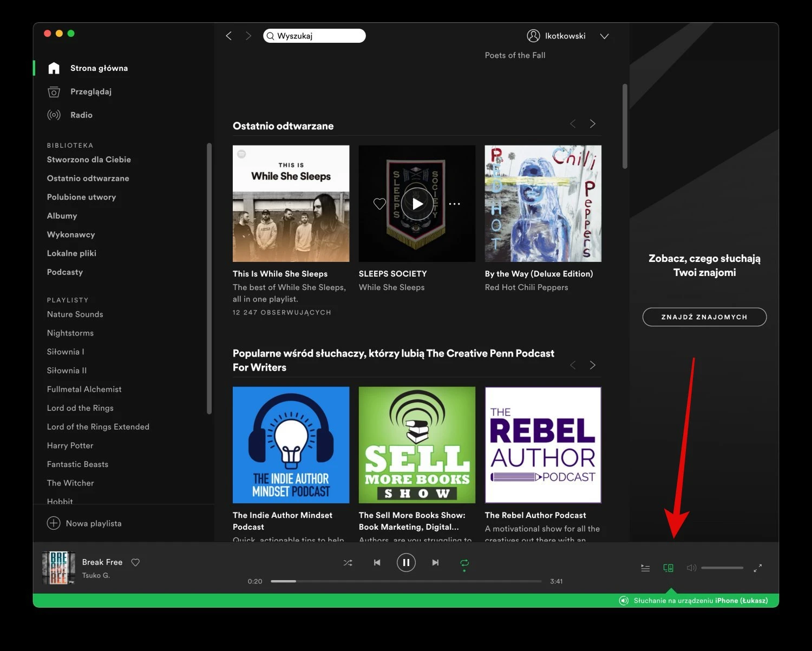This screenshot has width=812, height=651.
Task: Expand the lkotkowski account dropdown arrow
Action: 605,36
